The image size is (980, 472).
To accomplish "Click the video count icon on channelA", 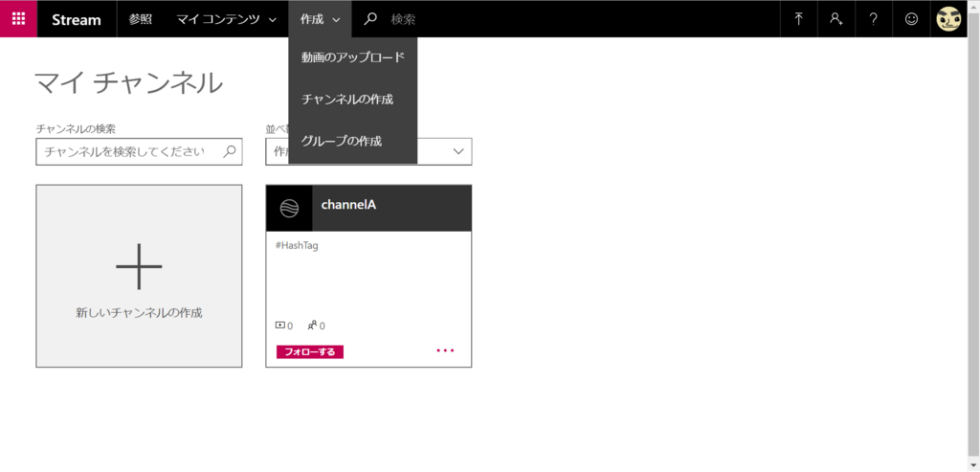I will [x=280, y=326].
